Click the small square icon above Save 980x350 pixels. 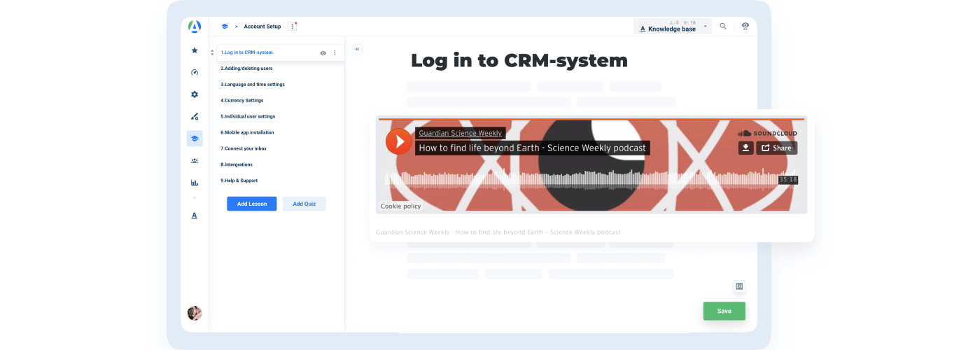coord(739,286)
